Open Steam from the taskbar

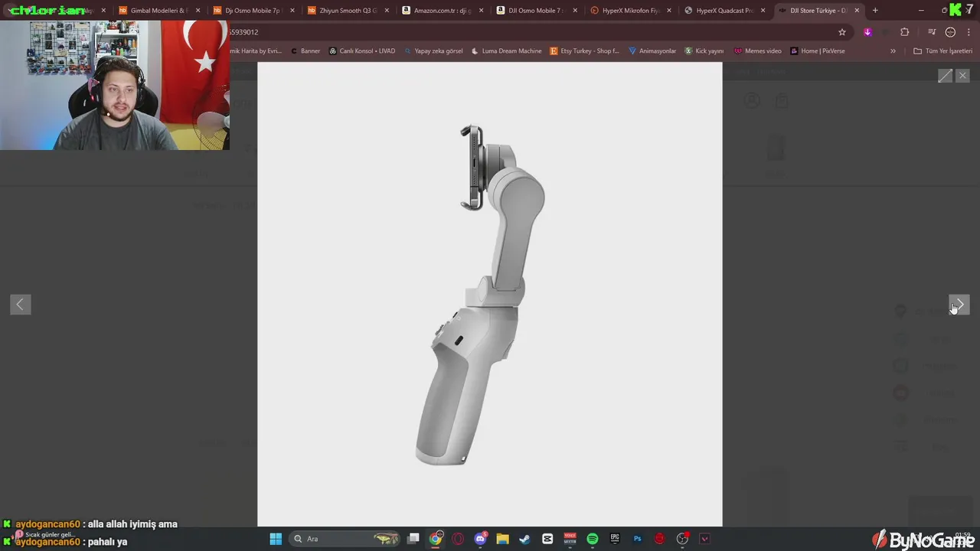(524, 539)
